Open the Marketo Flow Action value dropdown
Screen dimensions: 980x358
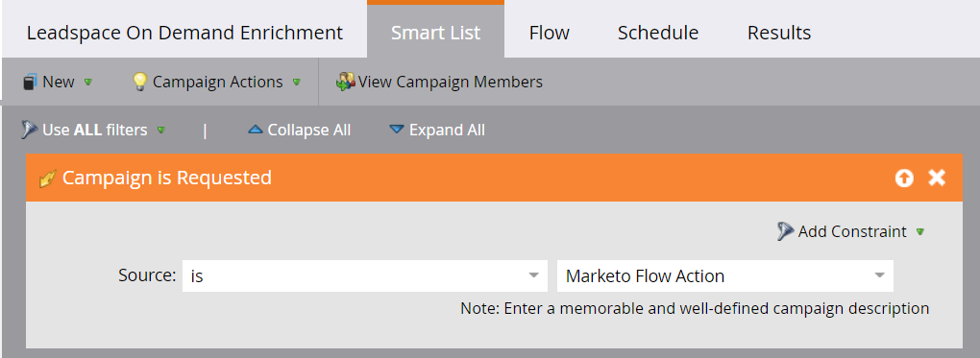coord(725,276)
